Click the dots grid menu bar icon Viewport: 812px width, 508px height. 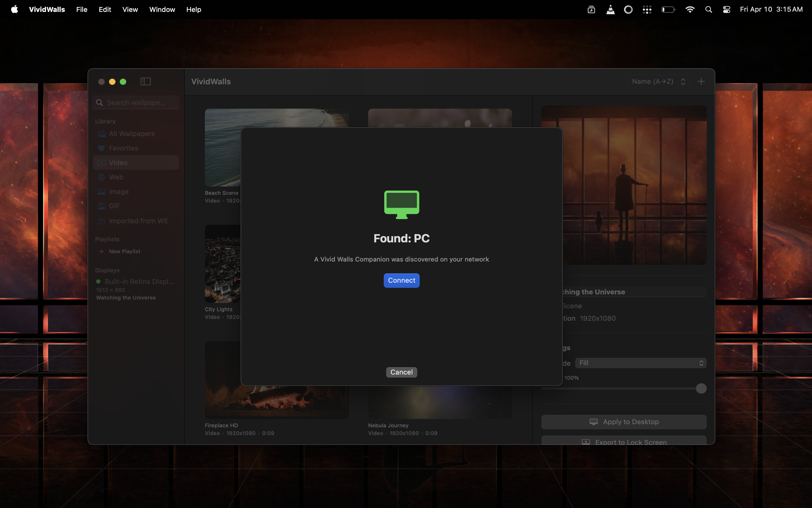click(x=647, y=9)
